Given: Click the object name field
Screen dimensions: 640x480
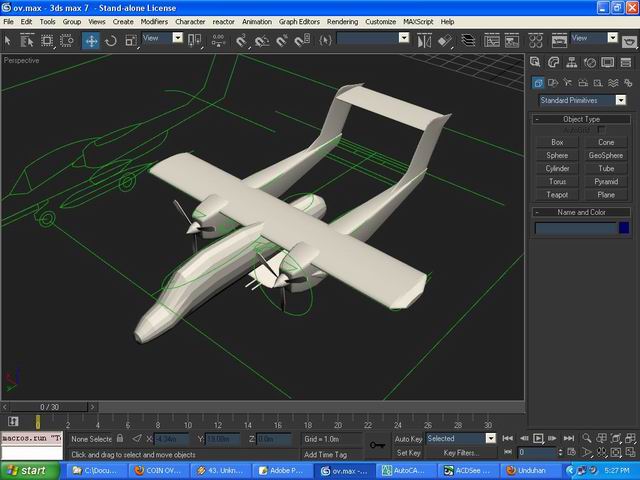Looking at the screenshot, I should pyautogui.click(x=576, y=228).
